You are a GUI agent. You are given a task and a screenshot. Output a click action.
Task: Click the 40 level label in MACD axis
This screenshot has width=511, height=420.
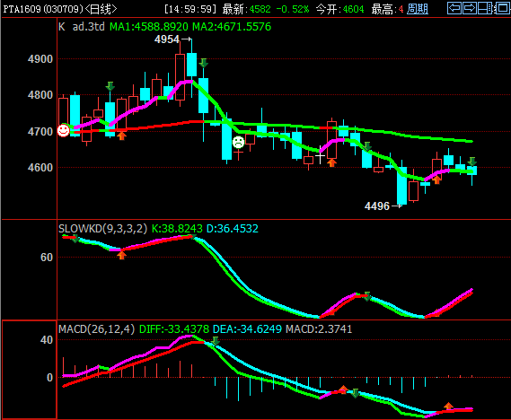[47, 340]
